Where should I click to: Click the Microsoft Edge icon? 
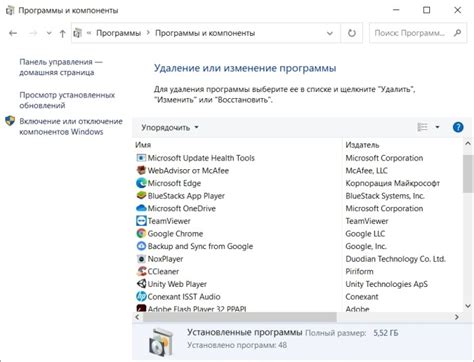click(141, 183)
